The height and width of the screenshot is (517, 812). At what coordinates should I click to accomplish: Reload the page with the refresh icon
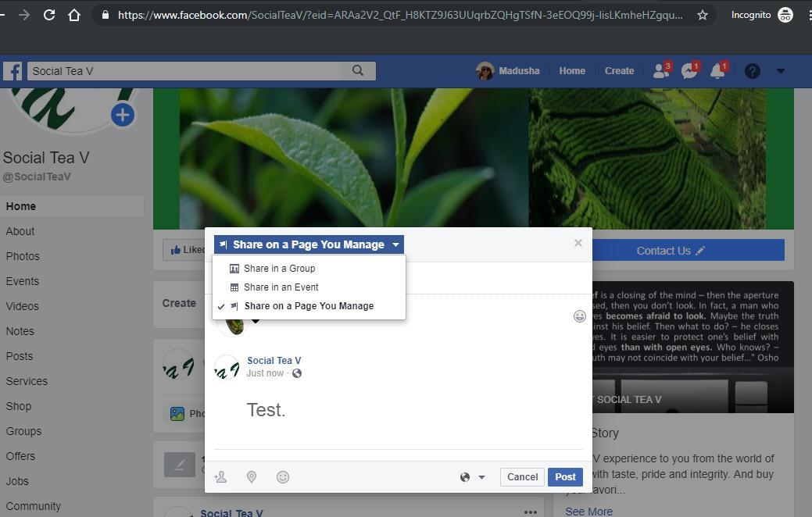[49, 15]
